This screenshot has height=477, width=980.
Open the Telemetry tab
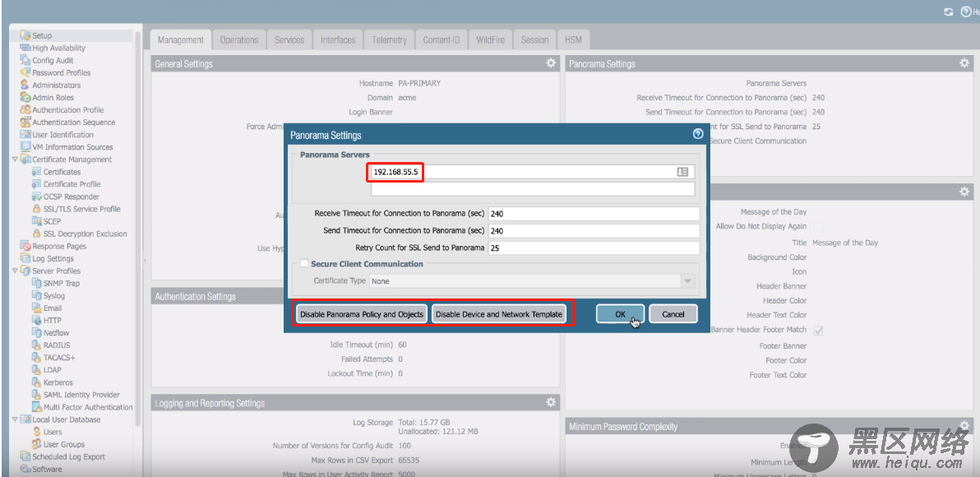(390, 40)
